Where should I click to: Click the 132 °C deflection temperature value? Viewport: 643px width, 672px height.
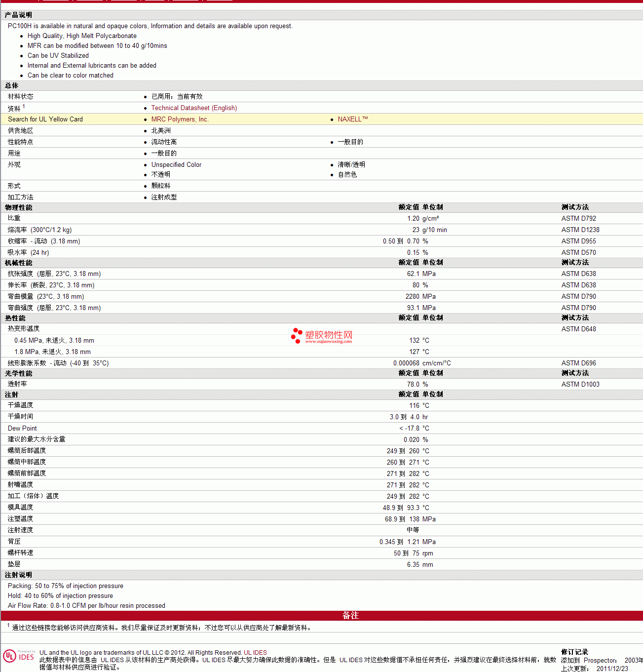pos(419,340)
